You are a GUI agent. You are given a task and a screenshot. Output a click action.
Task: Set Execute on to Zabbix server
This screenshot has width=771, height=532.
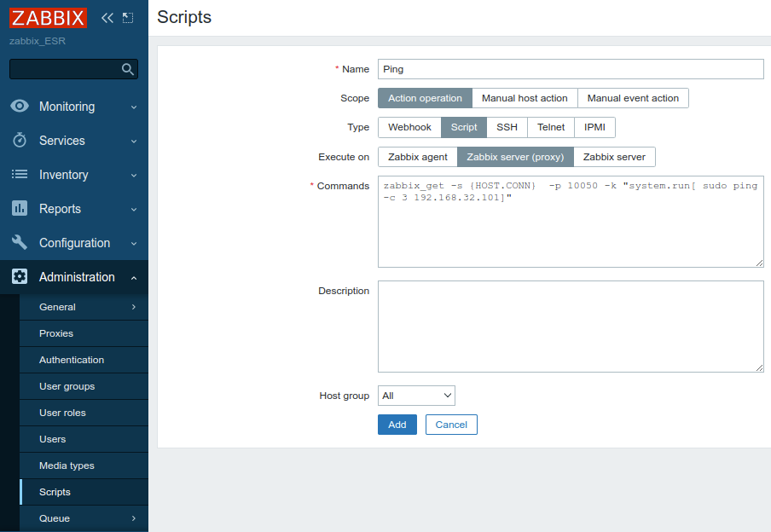click(614, 157)
